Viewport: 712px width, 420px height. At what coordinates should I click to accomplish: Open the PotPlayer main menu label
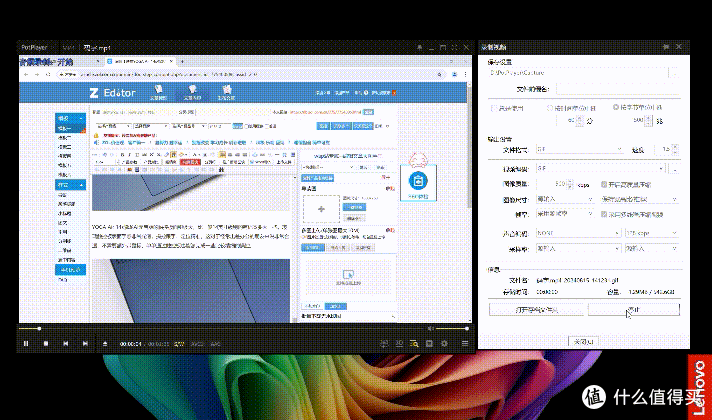[34, 47]
